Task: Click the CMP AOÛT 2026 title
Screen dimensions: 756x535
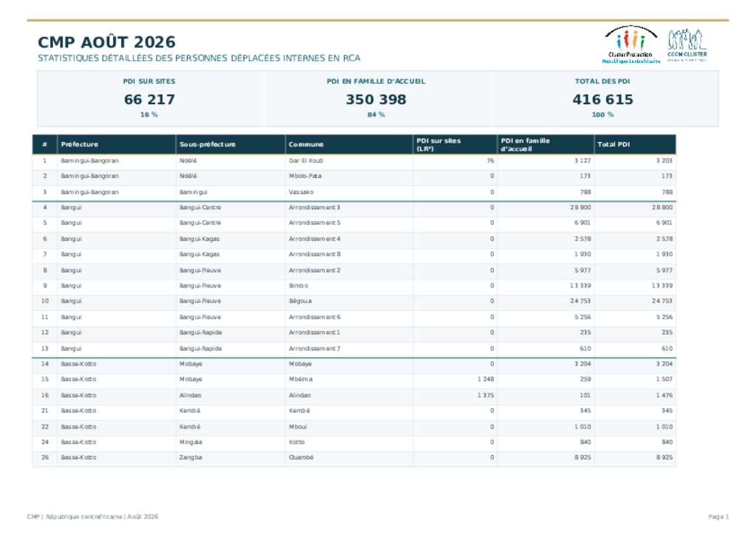Action: pyautogui.click(x=106, y=42)
